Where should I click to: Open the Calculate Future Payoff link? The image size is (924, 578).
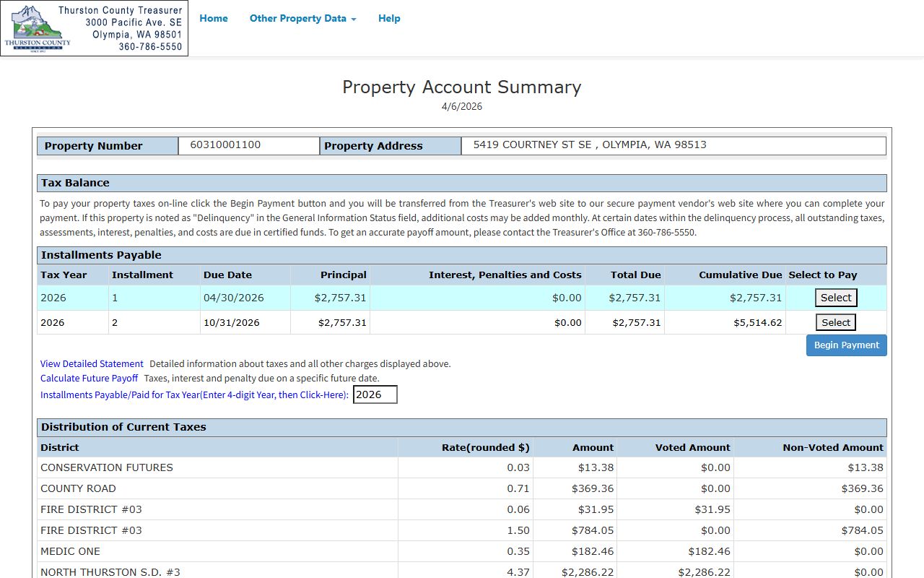click(x=89, y=378)
